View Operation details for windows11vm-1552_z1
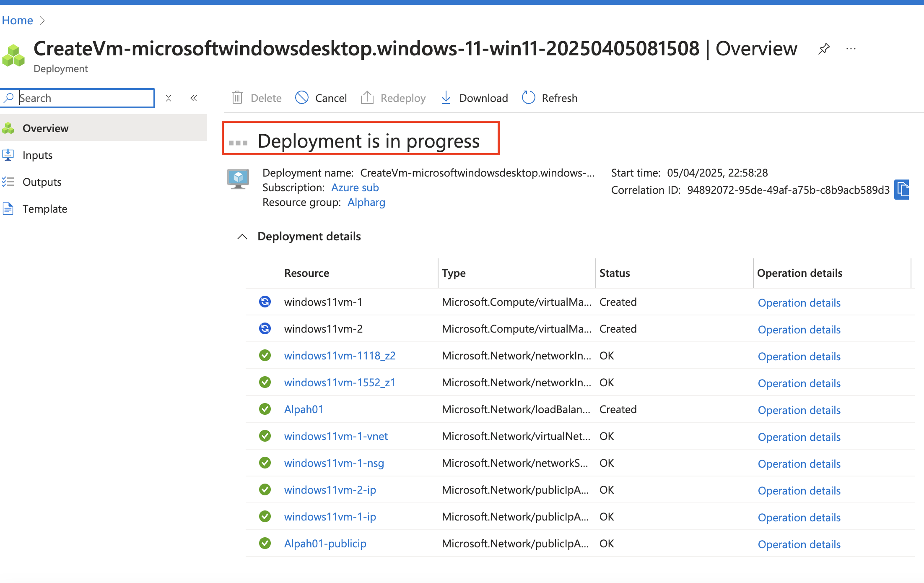Viewport: 924px width, 583px height. 799,383
